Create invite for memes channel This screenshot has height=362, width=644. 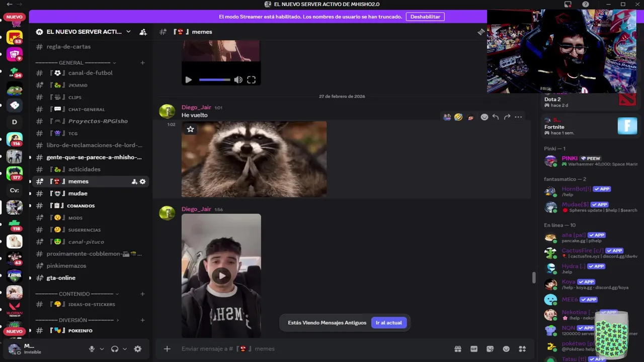[134, 182]
